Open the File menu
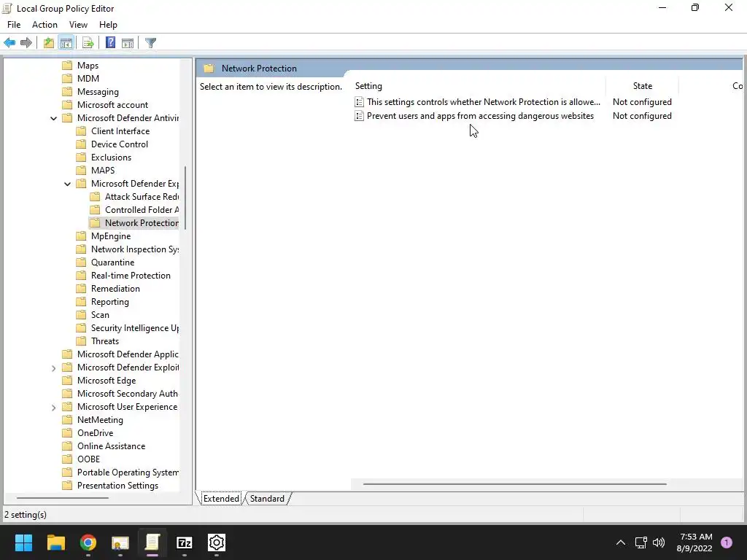 coord(14,25)
